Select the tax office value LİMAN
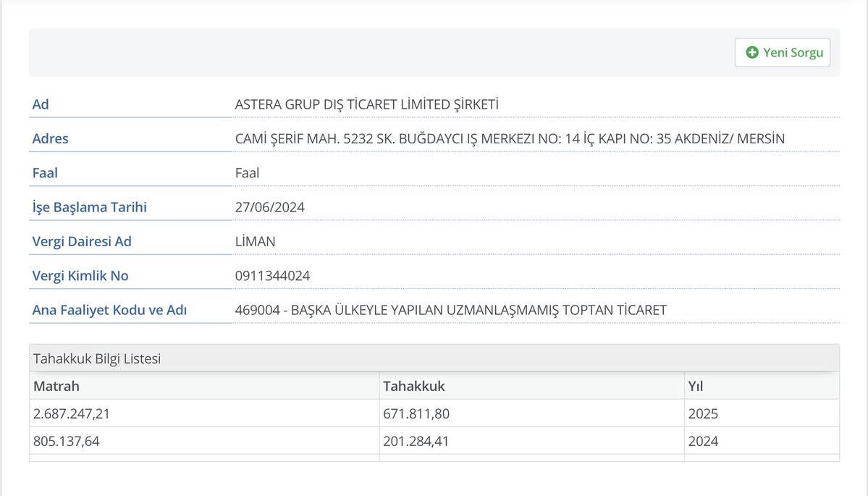The width and height of the screenshot is (868, 496). coord(256,242)
